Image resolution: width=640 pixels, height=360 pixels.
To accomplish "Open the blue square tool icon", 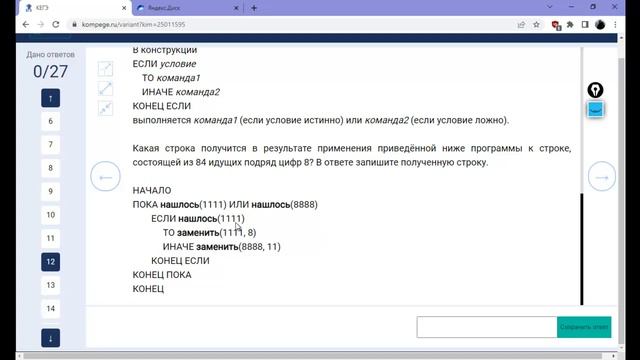I will tap(596, 110).
